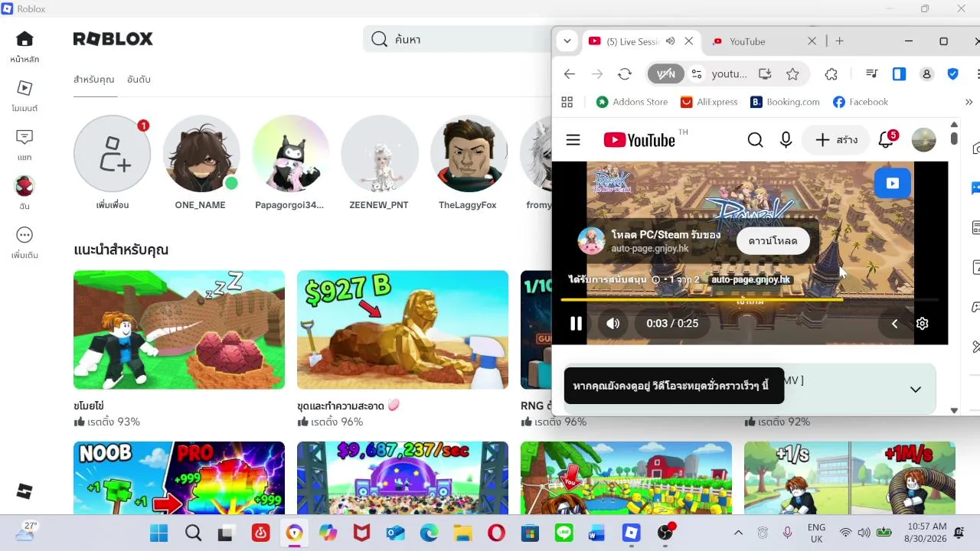Click the ดาวน์โหลด ad button
The height and width of the screenshot is (551, 980).
tap(773, 241)
